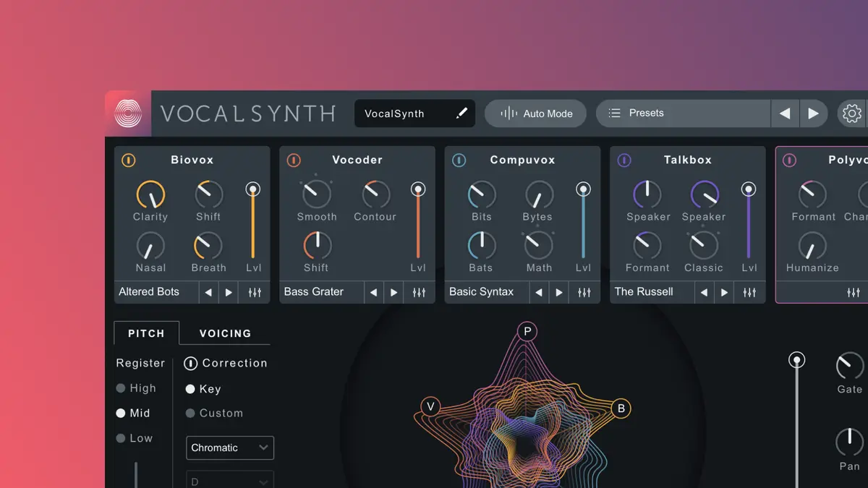Click the Talkbox Lvl slider
Image resolution: width=868 pixels, height=488 pixels.
pos(749,221)
